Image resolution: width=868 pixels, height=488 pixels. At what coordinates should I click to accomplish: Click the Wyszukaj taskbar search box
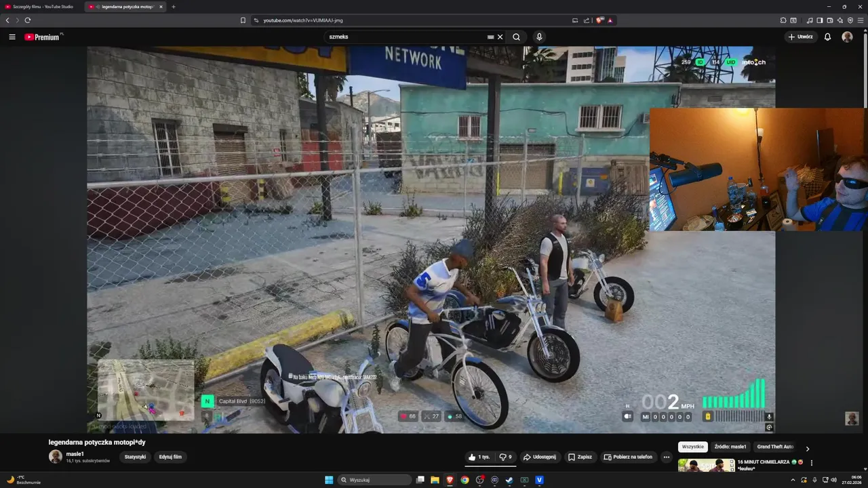[375, 480]
